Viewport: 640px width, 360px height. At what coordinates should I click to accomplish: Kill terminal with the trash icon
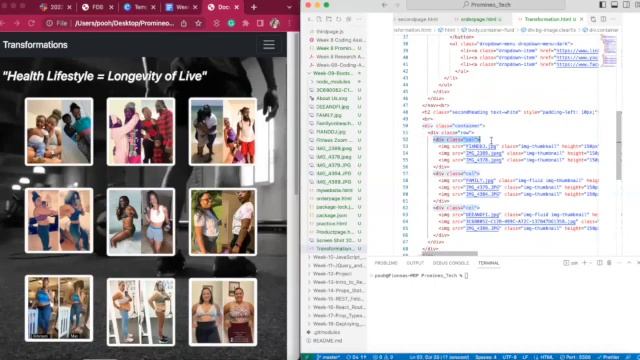(609, 263)
